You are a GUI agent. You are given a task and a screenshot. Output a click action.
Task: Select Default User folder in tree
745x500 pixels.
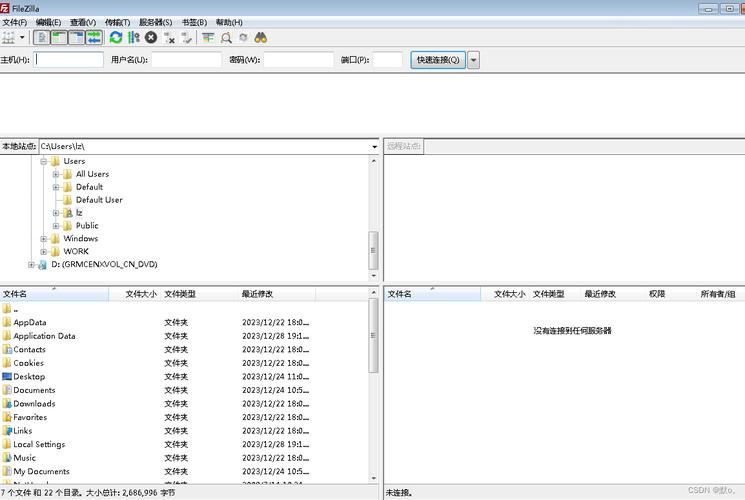pos(99,200)
